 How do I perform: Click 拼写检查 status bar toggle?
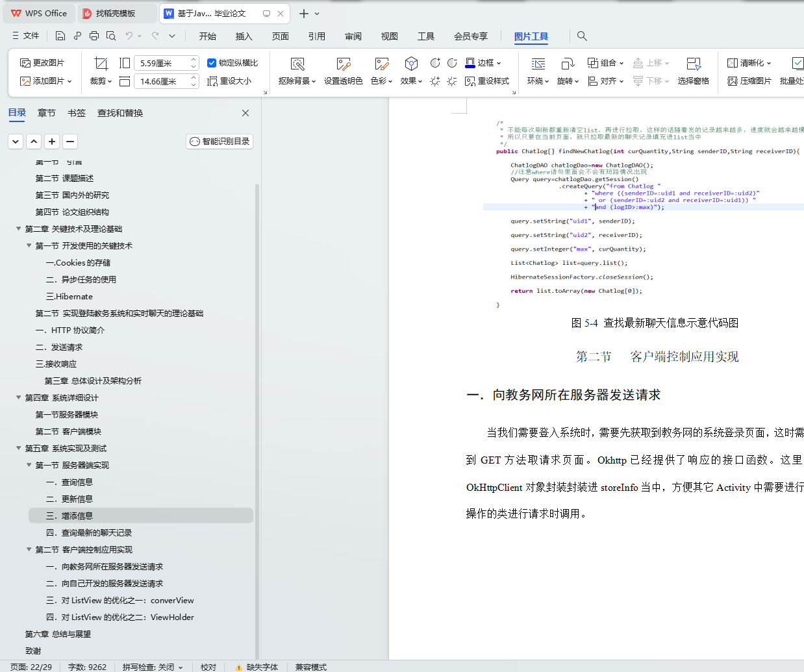[153, 667]
